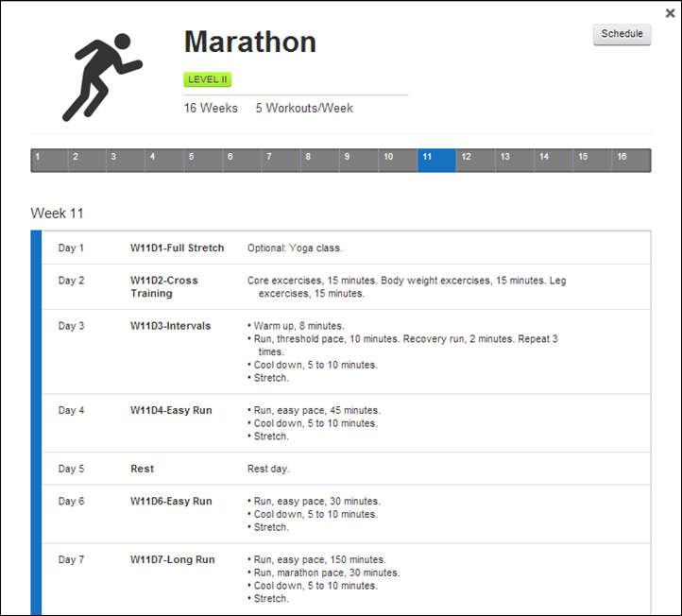Click the 'Day 4' label

point(72,410)
